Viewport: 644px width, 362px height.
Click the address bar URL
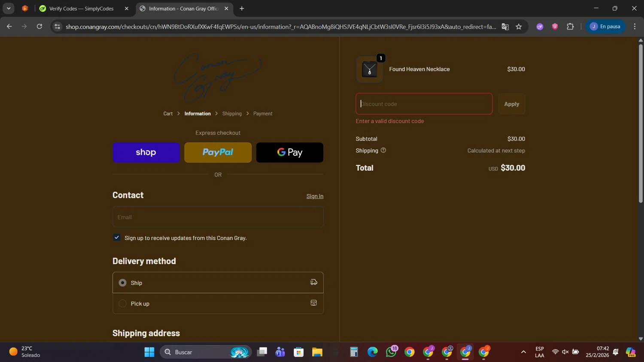click(x=281, y=27)
